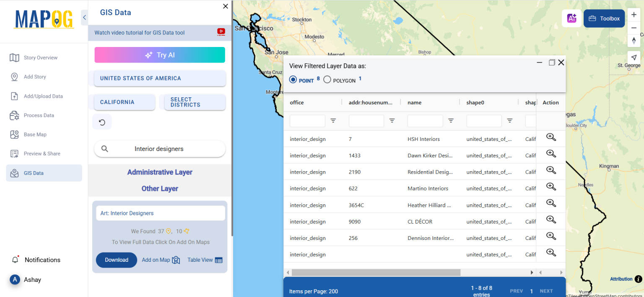644x297 pixels.
Task: Select the POLYGON radio button
Action: point(327,79)
